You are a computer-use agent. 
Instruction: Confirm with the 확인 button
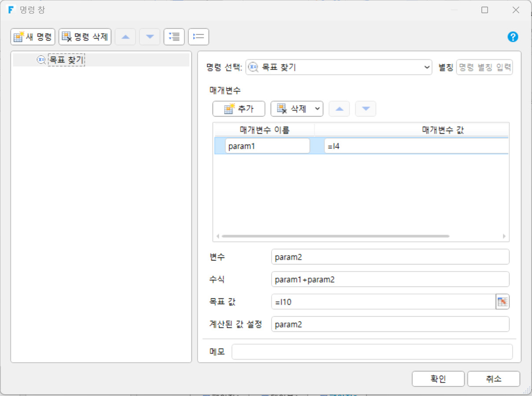point(438,379)
